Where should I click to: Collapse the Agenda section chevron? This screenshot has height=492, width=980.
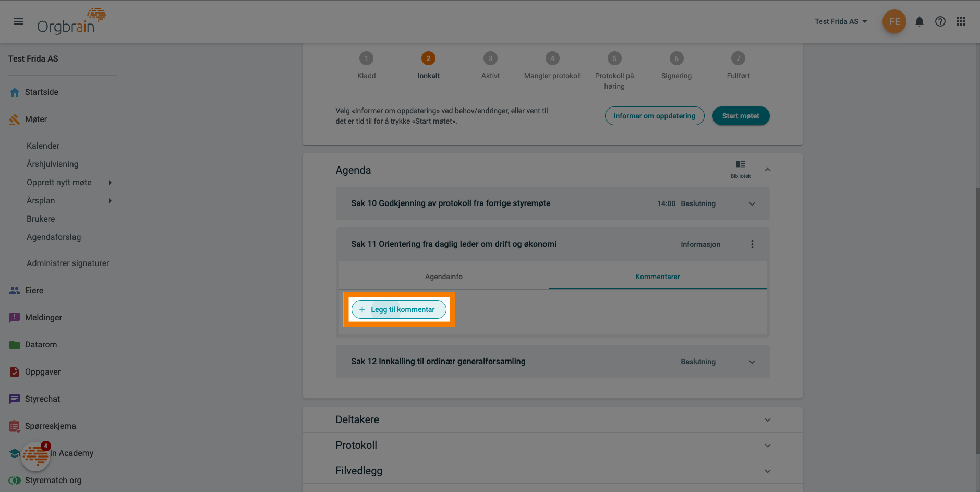pyautogui.click(x=768, y=170)
